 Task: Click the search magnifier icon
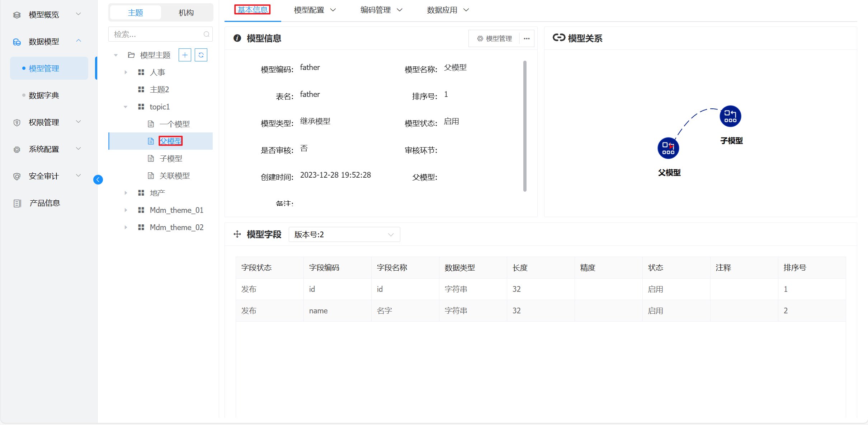coord(206,34)
